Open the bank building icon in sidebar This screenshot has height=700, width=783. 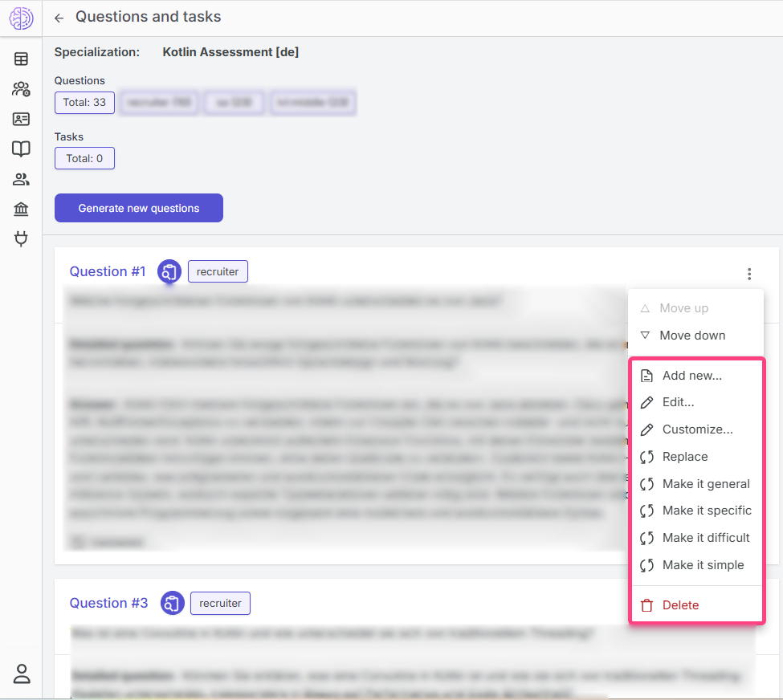(x=21, y=209)
